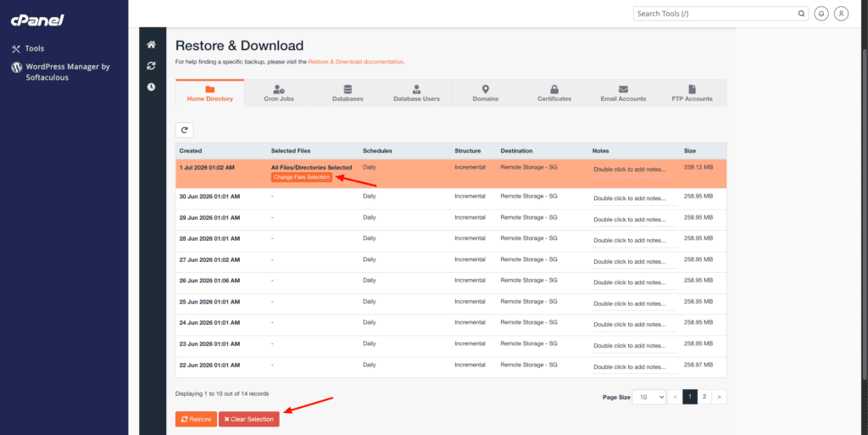Switch to the Databases tab
The height and width of the screenshot is (435, 868).
(348, 93)
